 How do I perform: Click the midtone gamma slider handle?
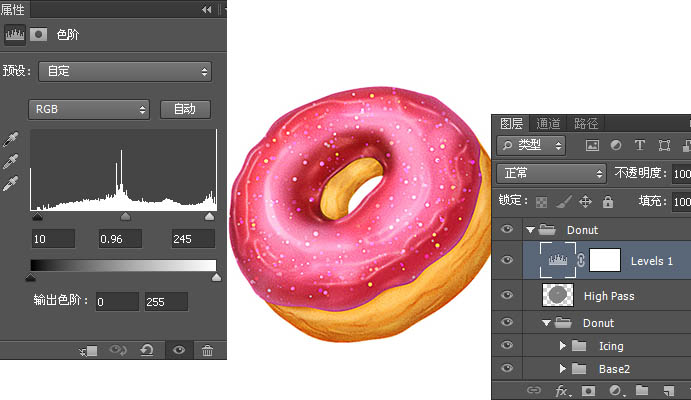[x=126, y=216]
